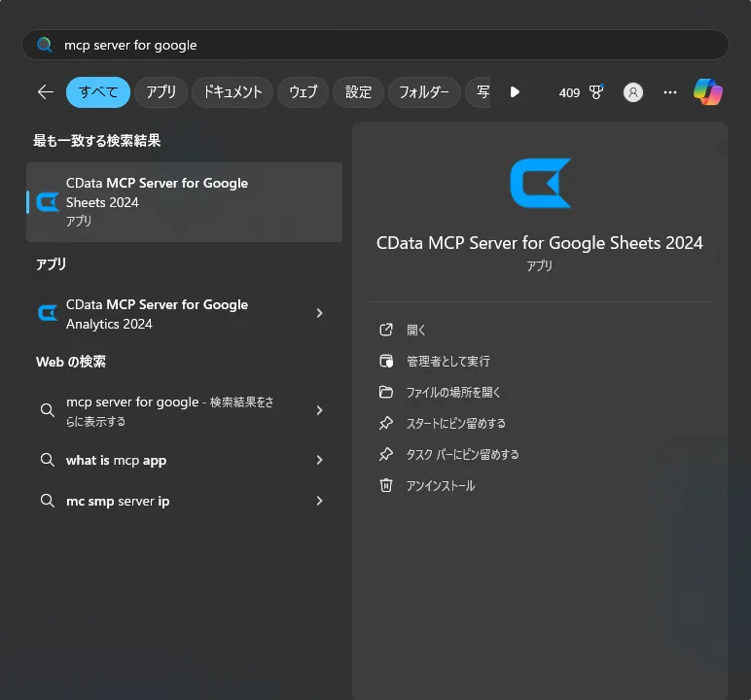This screenshot has height=700, width=751.
Task: Expand 'mc smp server ip' chevron
Action: (x=319, y=501)
